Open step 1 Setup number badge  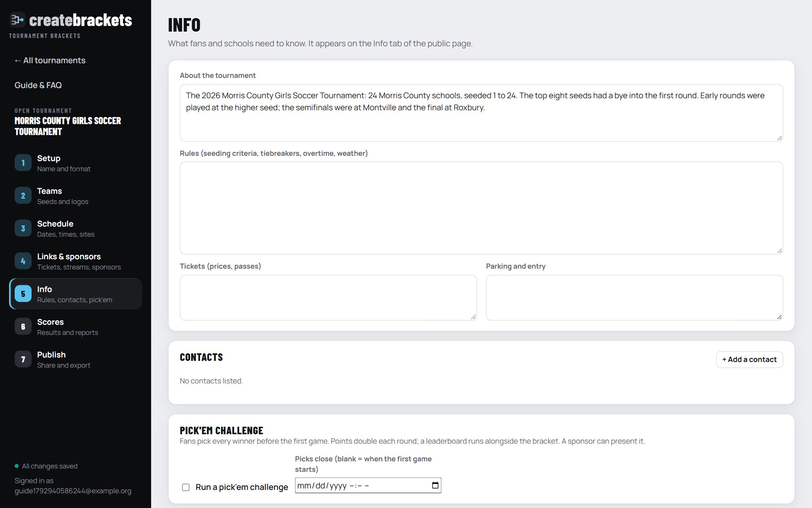click(x=23, y=163)
